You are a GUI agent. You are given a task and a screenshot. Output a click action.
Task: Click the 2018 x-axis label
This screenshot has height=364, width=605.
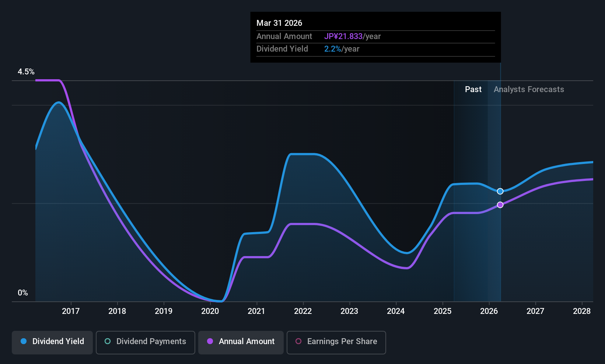[x=117, y=311]
